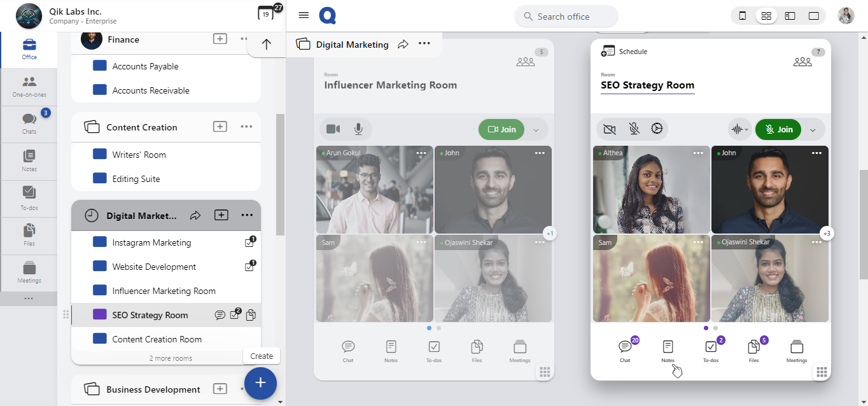
Task: Open the calendar icon in header
Action: point(266,14)
